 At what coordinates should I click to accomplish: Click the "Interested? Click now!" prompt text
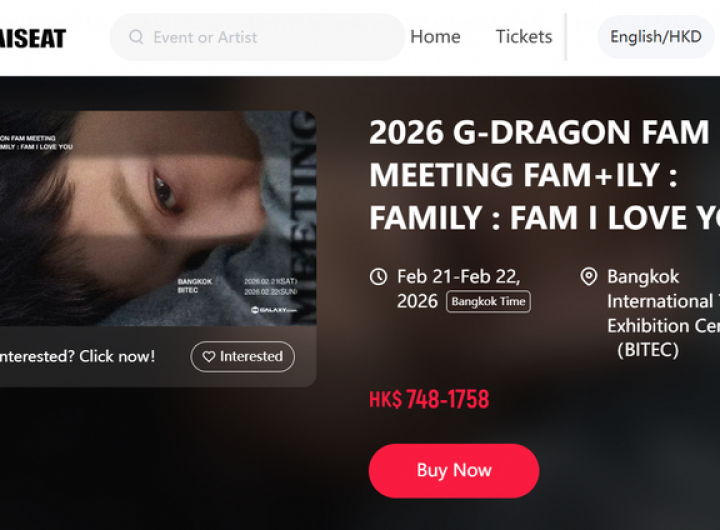pos(76,357)
